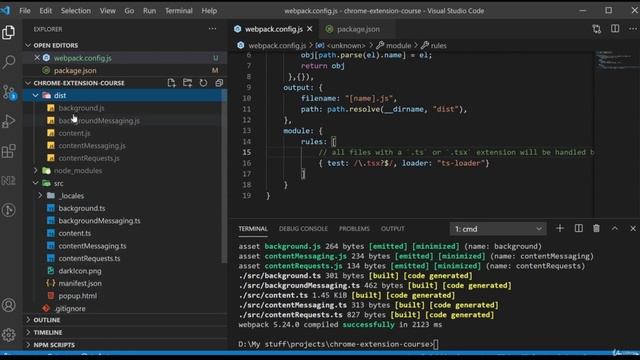The height and width of the screenshot is (360, 640).
Task: Open the Search view in activity bar
Action: [x=9, y=62]
